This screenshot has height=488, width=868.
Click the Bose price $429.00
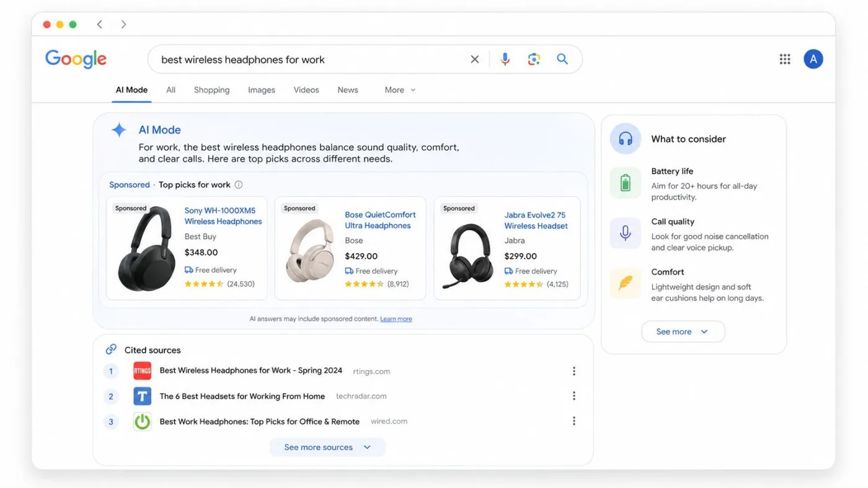point(361,256)
